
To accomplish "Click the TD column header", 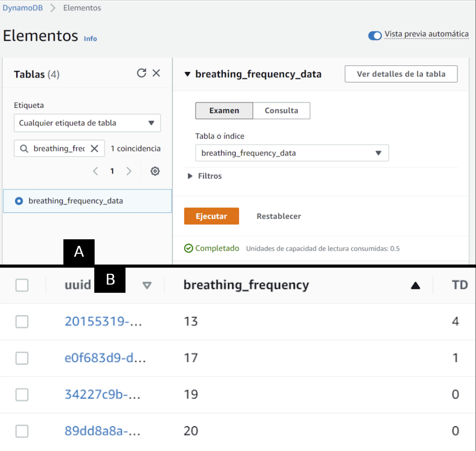I will click(x=460, y=285).
